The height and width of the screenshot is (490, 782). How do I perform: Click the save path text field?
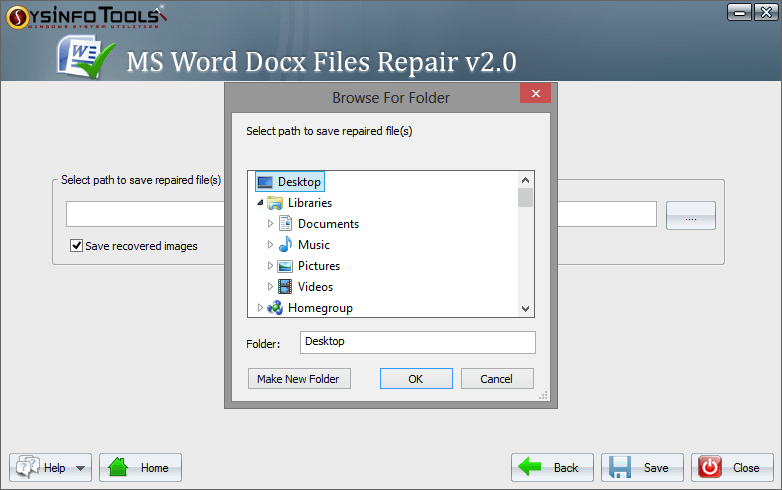click(x=145, y=214)
